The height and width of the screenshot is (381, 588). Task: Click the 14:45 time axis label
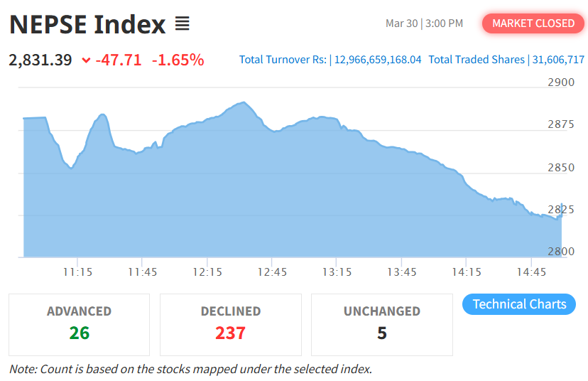pos(531,272)
